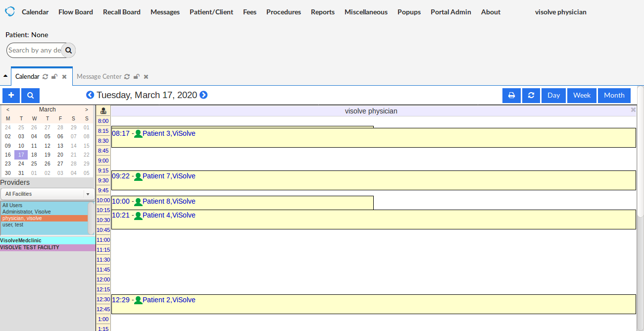Open the Reports menu
Screen dimensions: 644x331
point(323,12)
